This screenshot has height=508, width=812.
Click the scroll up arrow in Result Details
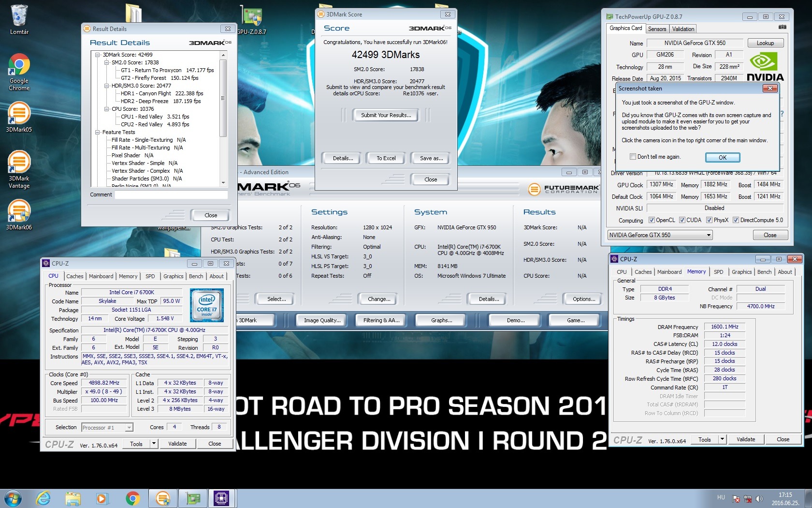[x=223, y=55]
